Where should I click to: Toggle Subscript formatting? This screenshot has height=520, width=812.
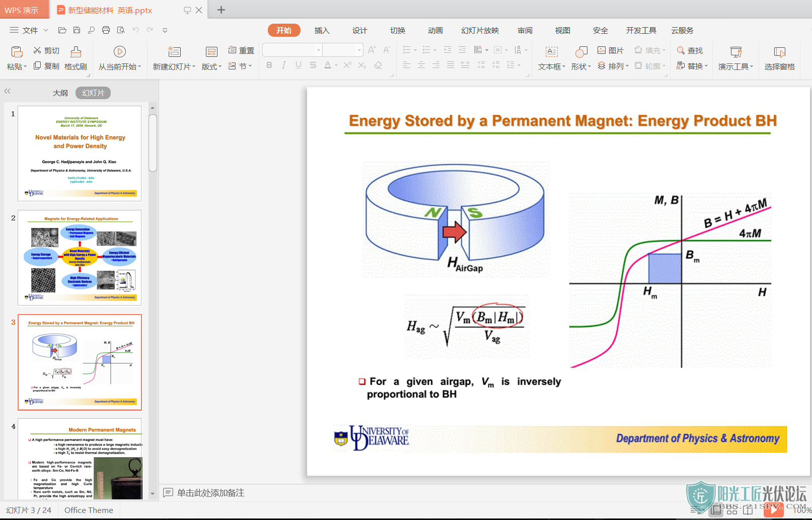362,65
